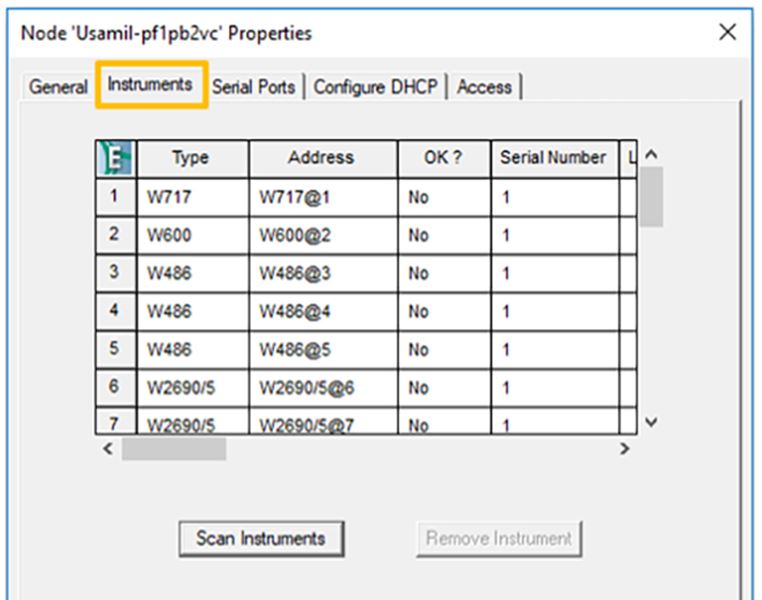Click the green E icon in table corner
Viewport: 762px width, 600px height.
coord(115,158)
